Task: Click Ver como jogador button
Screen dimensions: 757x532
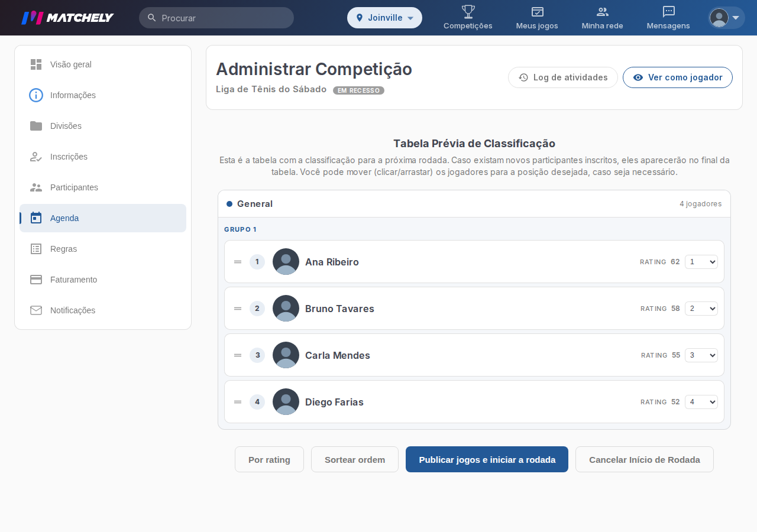Action: (678, 77)
